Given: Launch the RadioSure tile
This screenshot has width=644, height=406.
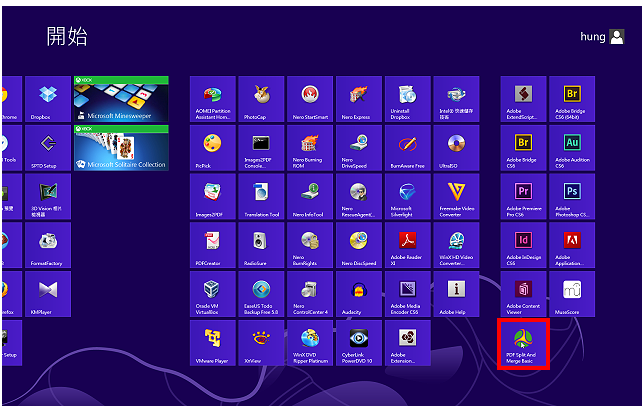Looking at the screenshot, I should point(261,245).
